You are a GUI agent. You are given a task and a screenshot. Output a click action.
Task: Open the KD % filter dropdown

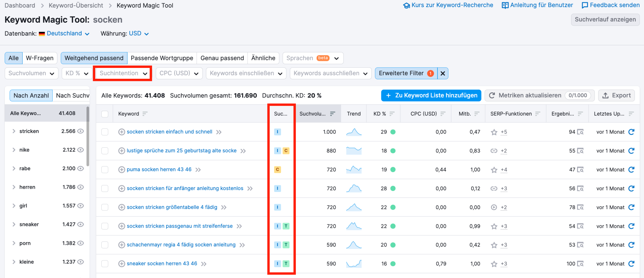click(x=77, y=73)
